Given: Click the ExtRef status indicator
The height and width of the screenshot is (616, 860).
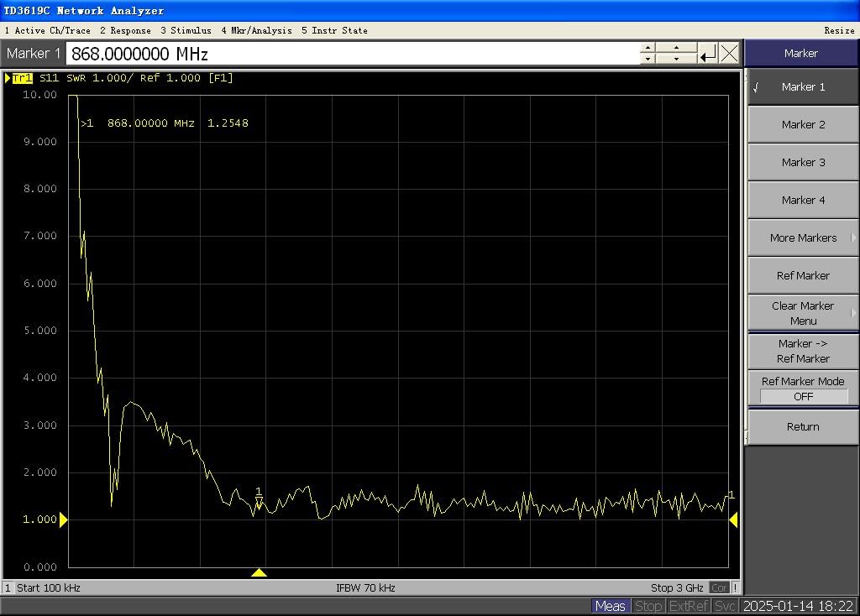Looking at the screenshot, I should click(x=689, y=605).
